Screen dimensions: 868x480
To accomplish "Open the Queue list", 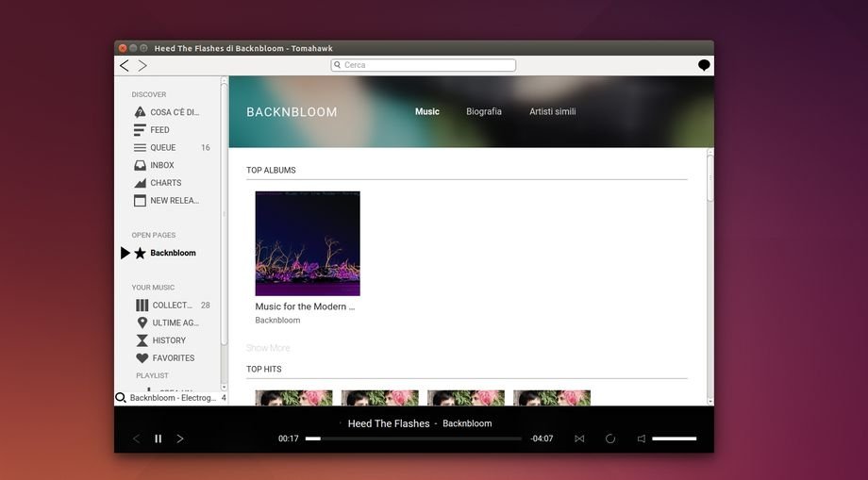I will [x=162, y=148].
